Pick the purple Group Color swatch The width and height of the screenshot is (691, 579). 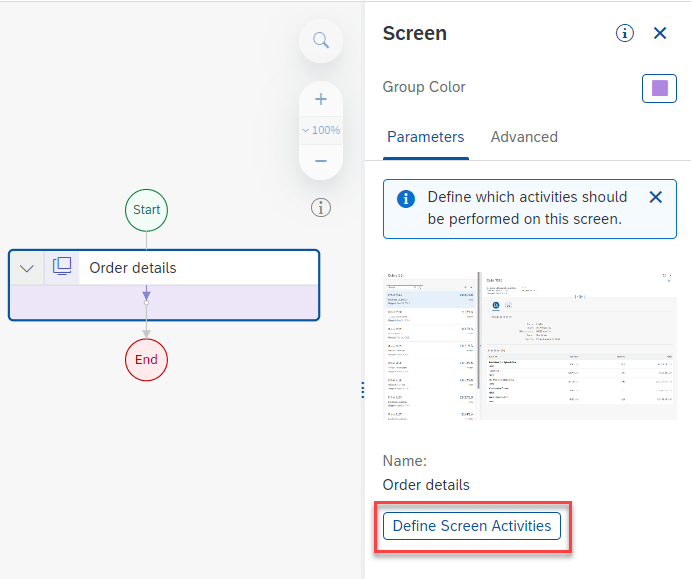pyautogui.click(x=659, y=88)
